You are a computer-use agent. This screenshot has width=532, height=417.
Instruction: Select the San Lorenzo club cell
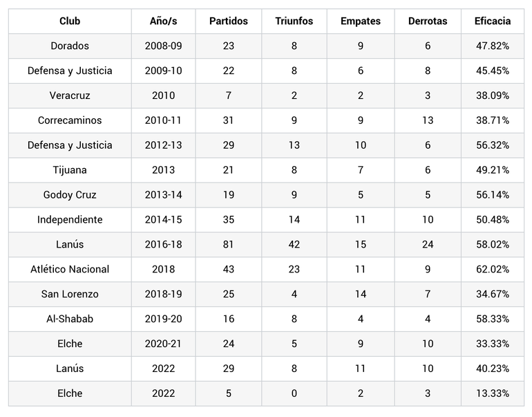[x=70, y=294]
